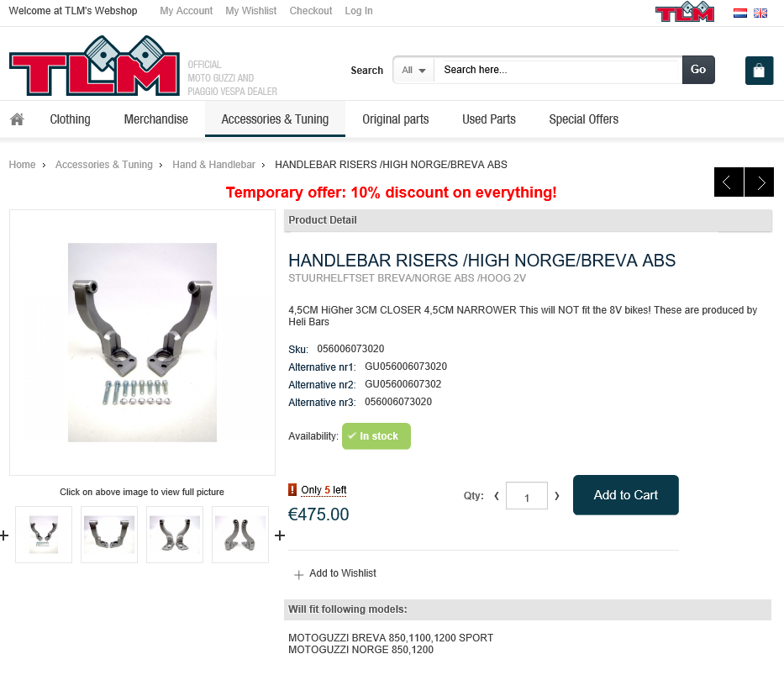784x691 pixels.
Task: Open the Special Offers menu
Action: pyautogui.click(x=583, y=119)
